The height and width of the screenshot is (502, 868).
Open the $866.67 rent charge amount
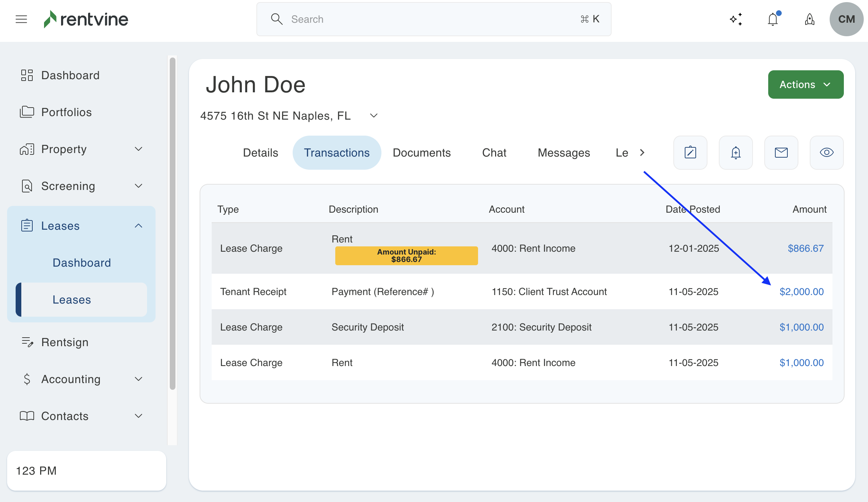[x=805, y=249]
